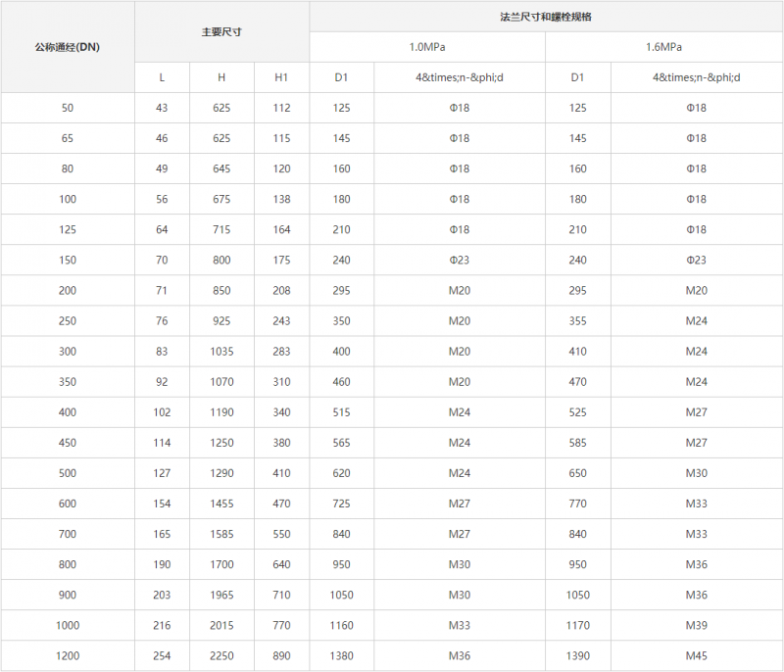Click DN value 65

(x=68, y=138)
